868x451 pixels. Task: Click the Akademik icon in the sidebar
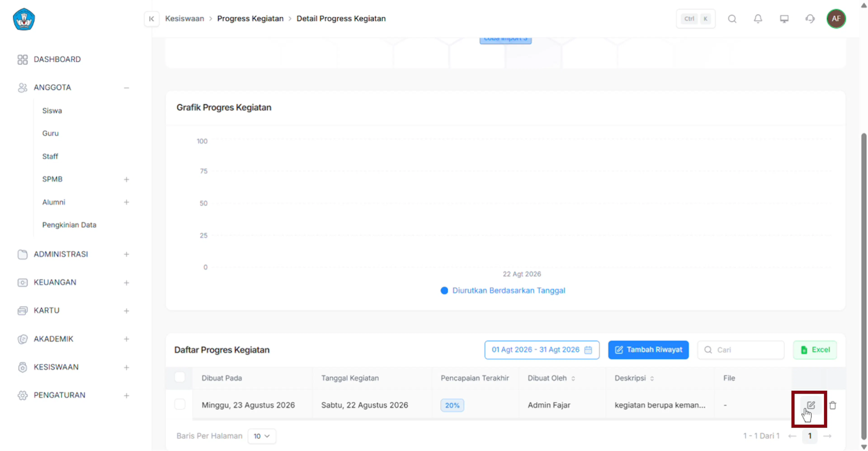pos(23,339)
